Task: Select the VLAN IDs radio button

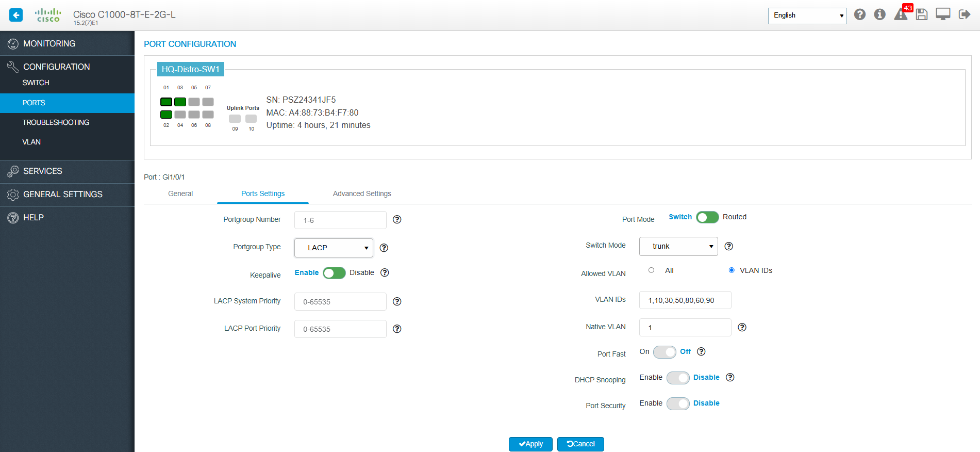Action: 732,270
